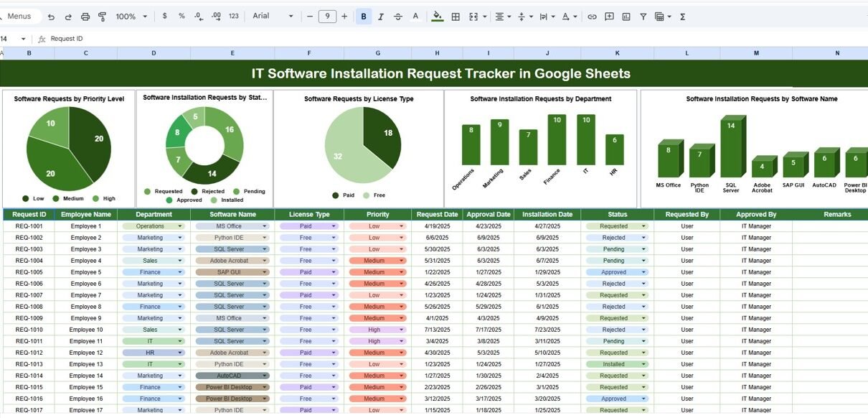The image size is (868, 418).
Task: Open the zoom 100% dropdown
Action: click(x=131, y=17)
